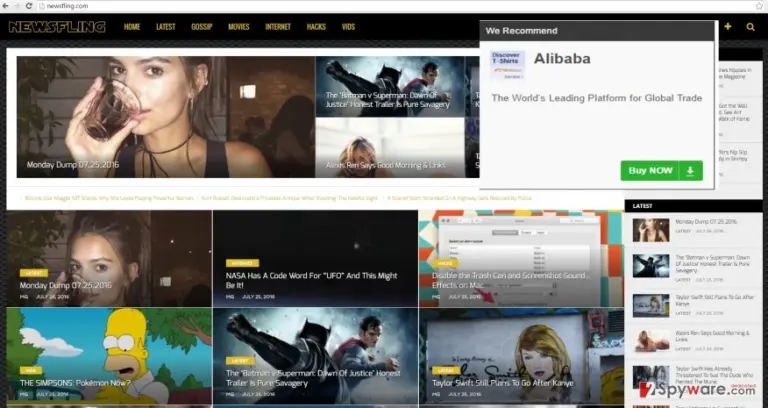
Task: Reload the page with refresh icon
Action: (x=29, y=6)
